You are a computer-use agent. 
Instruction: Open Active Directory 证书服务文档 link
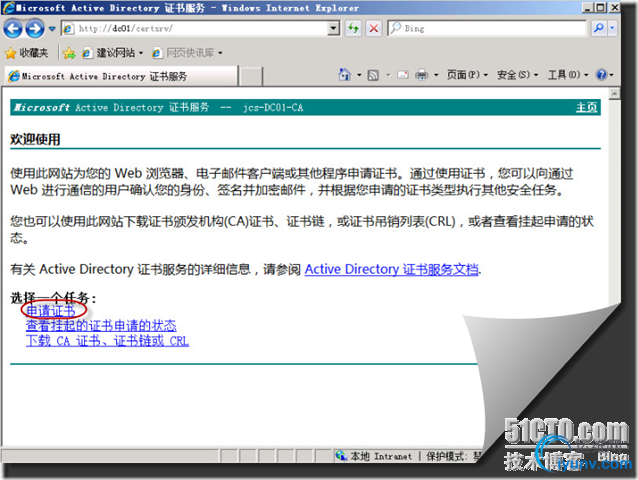391,269
